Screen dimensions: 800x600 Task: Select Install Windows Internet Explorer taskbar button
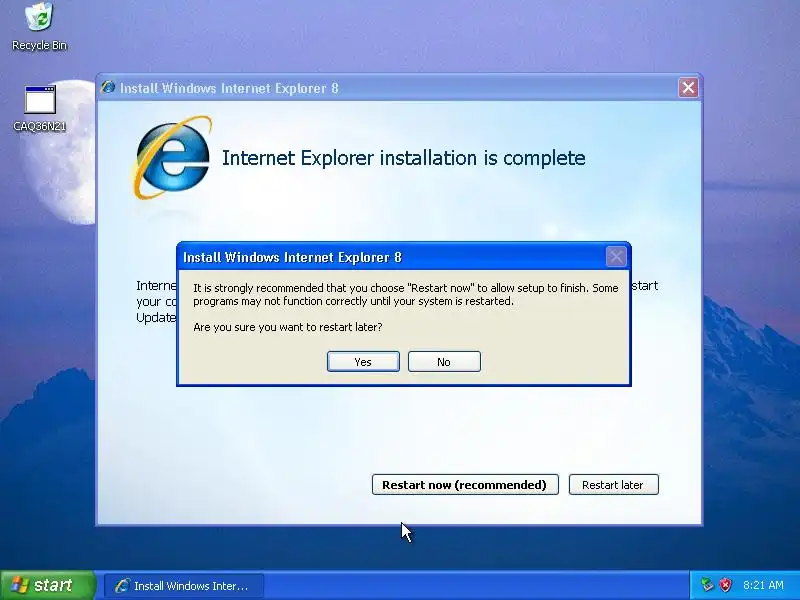click(184, 585)
